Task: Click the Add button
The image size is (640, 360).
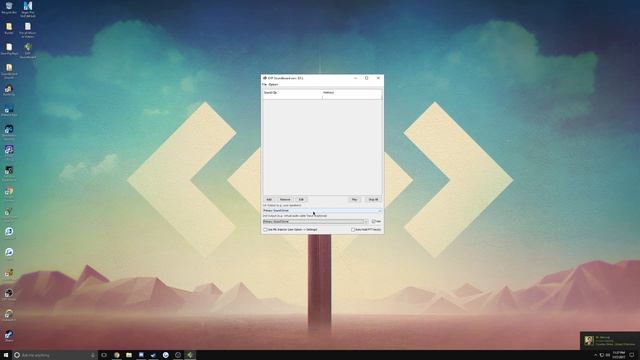Action: [269, 200]
